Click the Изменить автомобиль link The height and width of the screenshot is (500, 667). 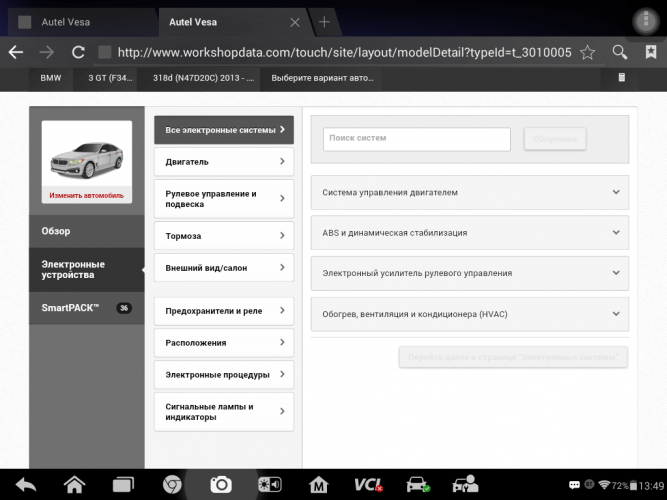pyautogui.click(x=86, y=196)
